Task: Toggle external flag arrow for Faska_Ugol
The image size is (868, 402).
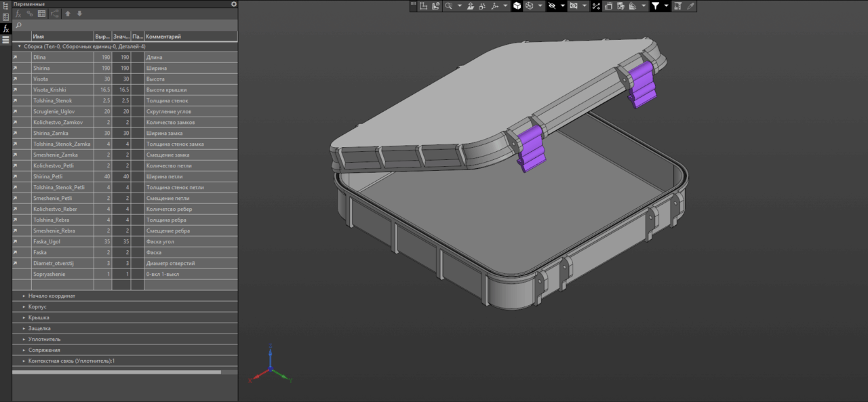Action: 15,242
